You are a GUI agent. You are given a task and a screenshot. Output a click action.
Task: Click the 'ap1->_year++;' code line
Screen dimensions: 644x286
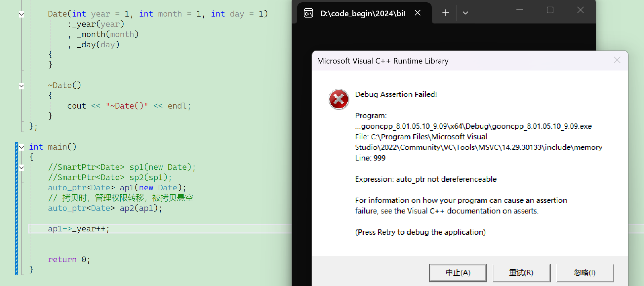coord(79,229)
